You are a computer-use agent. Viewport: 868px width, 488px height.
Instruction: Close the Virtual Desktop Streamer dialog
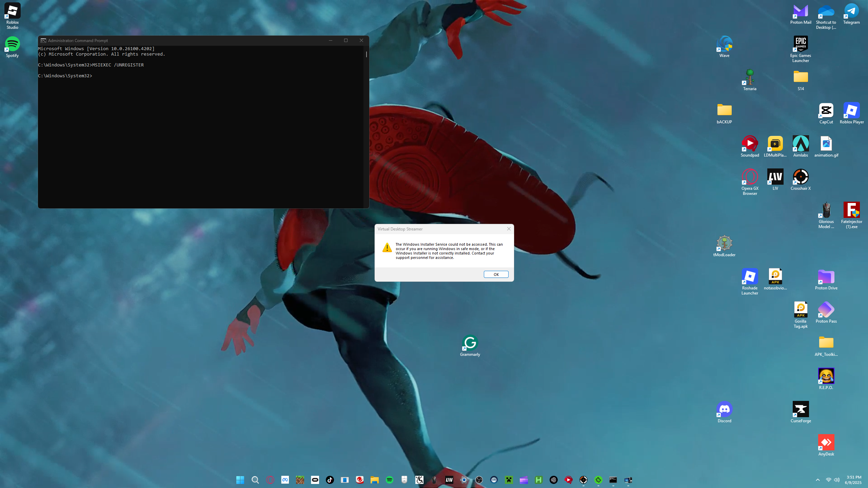coord(509,229)
